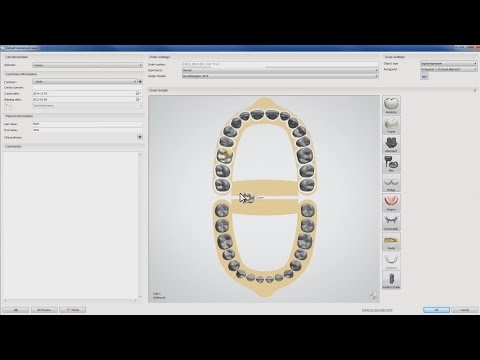Click the Order settings section header
This screenshot has width=480, height=360.
pos(159,57)
